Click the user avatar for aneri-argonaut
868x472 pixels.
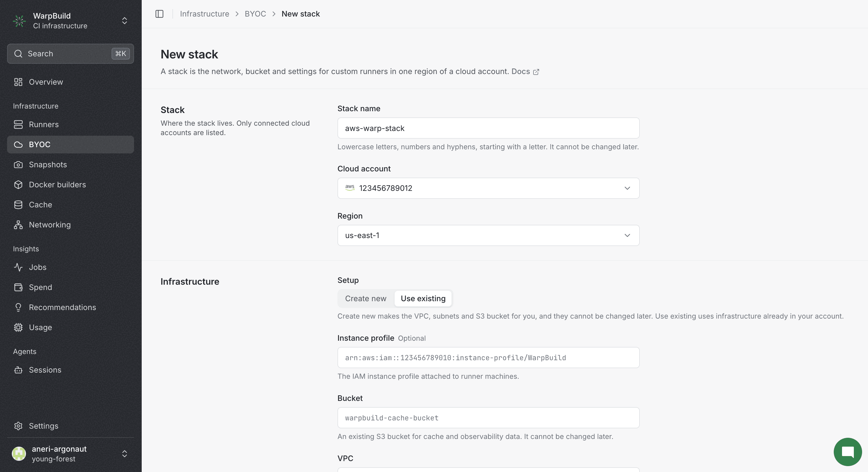[19, 454]
